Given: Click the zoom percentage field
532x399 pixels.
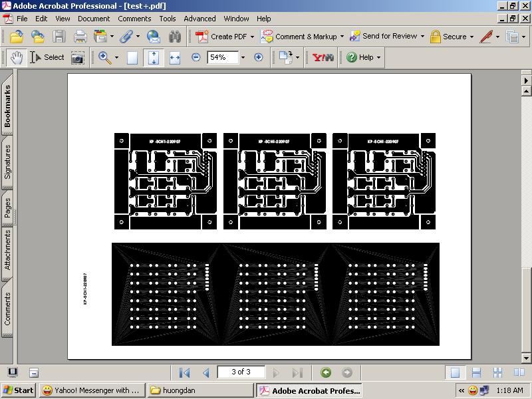Looking at the screenshot, I should (223, 57).
